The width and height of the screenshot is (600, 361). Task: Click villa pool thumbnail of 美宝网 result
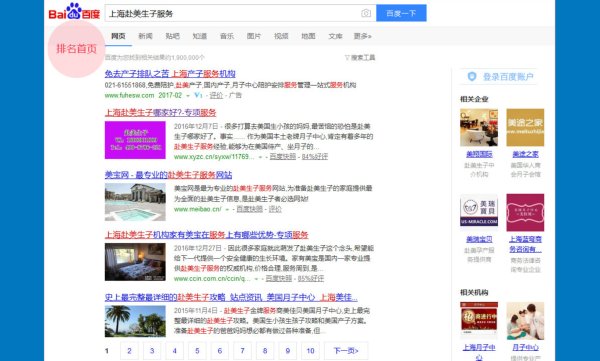[135, 202]
